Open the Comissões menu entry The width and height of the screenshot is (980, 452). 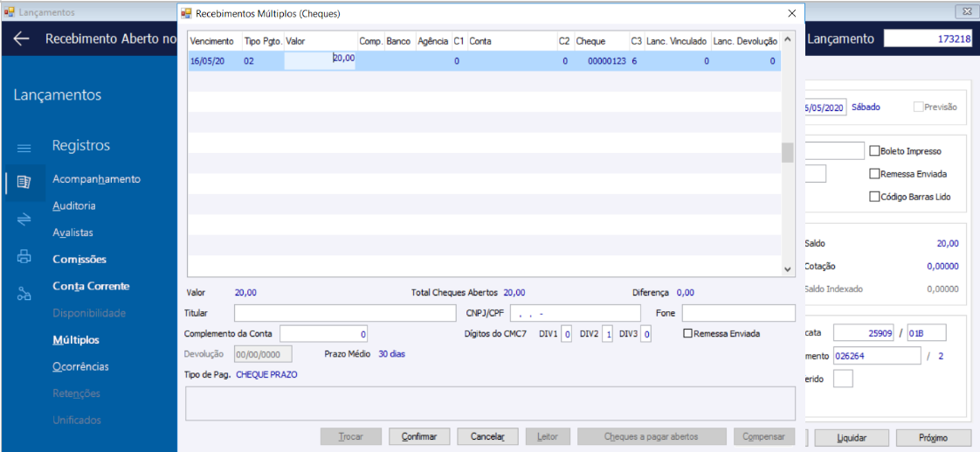click(79, 260)
